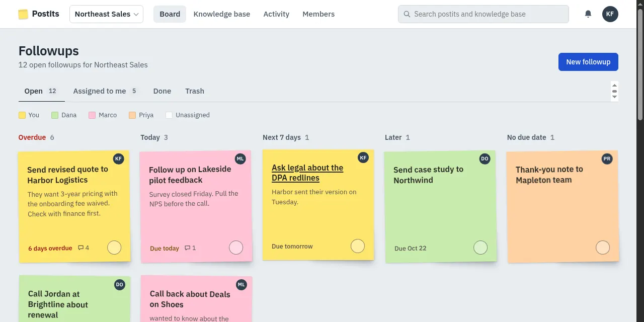Viewport: 644px width, 322px height.
Task: Click the Today 3 column header
Action: pyautogui.click(x=154, y=137)
